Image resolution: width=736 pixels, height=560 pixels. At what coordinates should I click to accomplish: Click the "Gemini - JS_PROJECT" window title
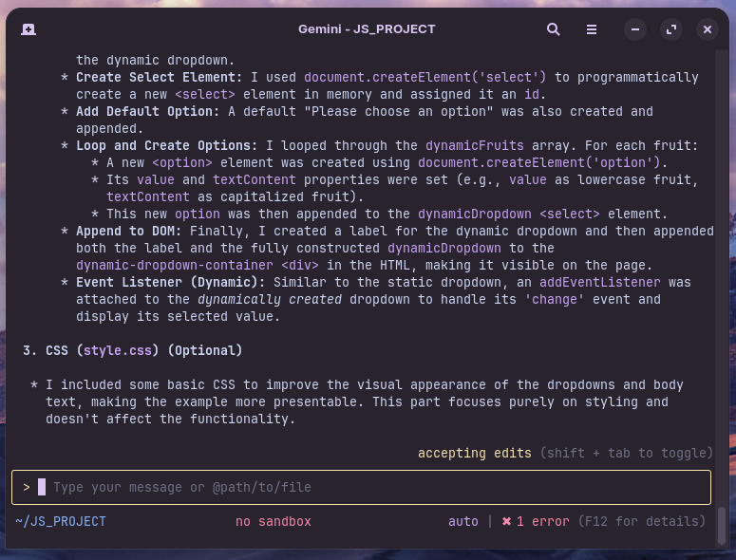(x=367, y=29)
